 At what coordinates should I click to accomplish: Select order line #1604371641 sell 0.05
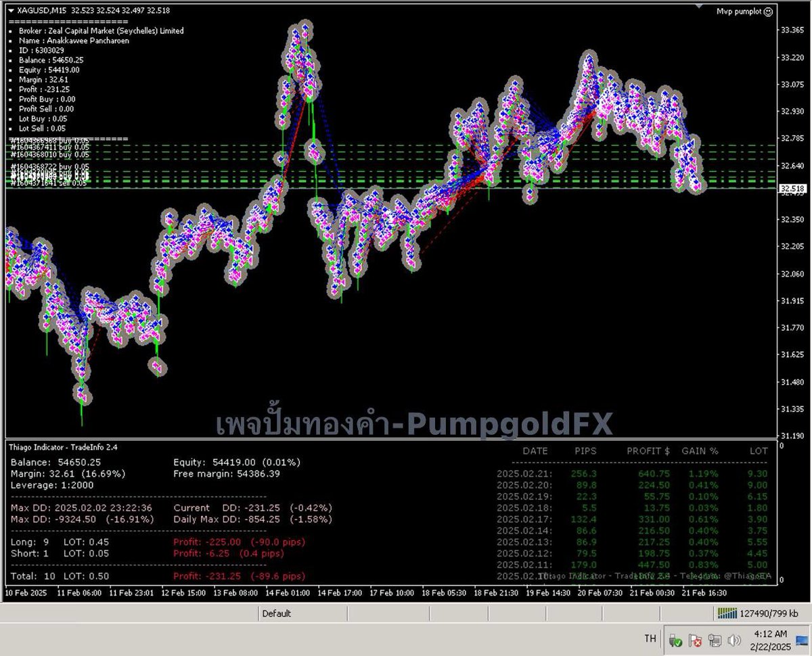(x=49, y=183)
